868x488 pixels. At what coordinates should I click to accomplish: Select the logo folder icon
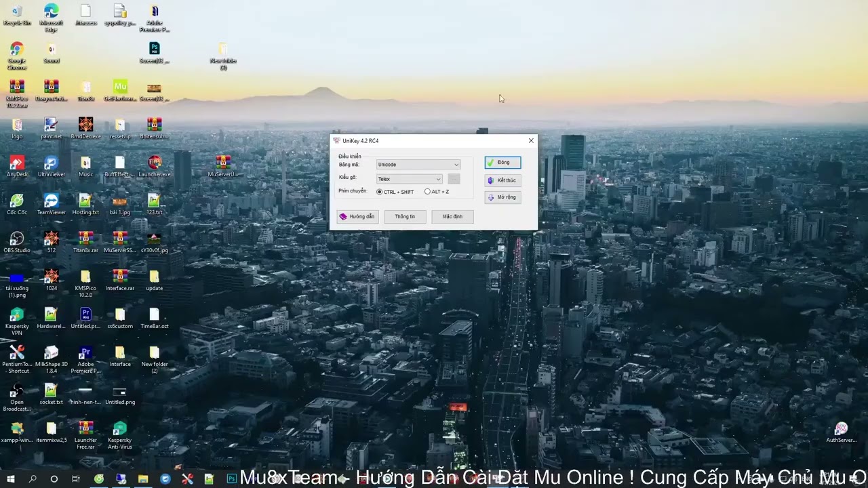click(17, 129)
